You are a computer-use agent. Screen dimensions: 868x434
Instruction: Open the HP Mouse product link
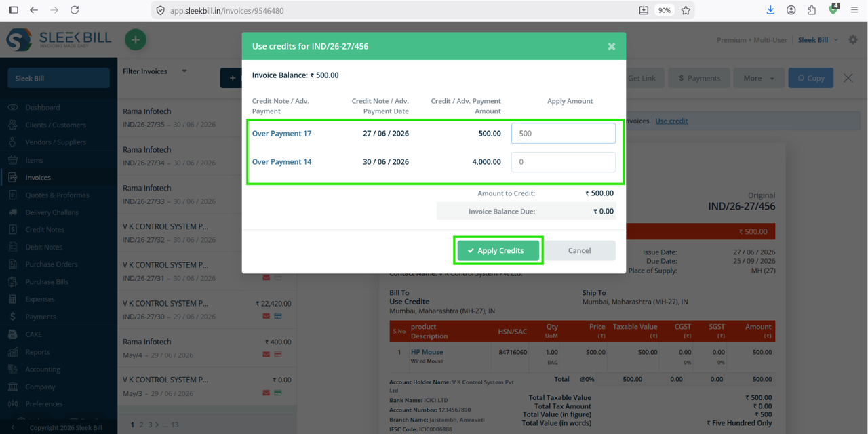coord(427,352)
